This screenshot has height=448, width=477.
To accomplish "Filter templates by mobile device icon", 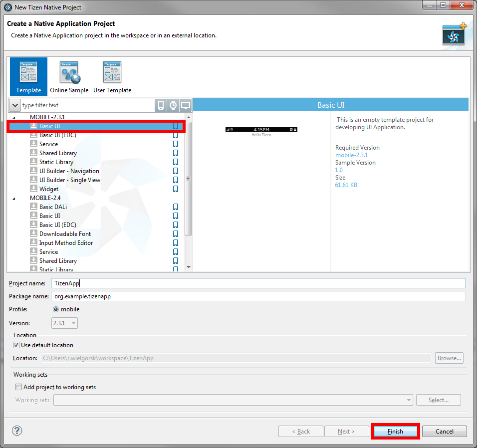I will click(x=161, y=105).
